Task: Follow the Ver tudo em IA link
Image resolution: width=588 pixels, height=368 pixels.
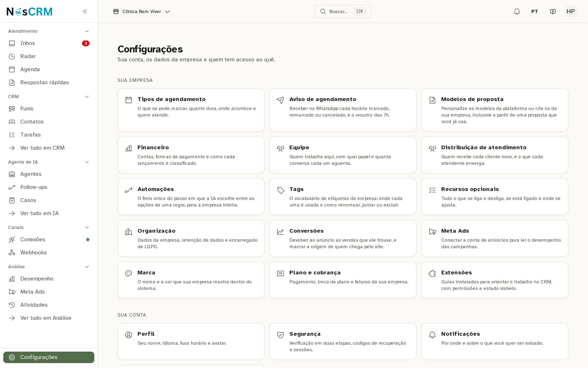Action: [x=49, y=213]
